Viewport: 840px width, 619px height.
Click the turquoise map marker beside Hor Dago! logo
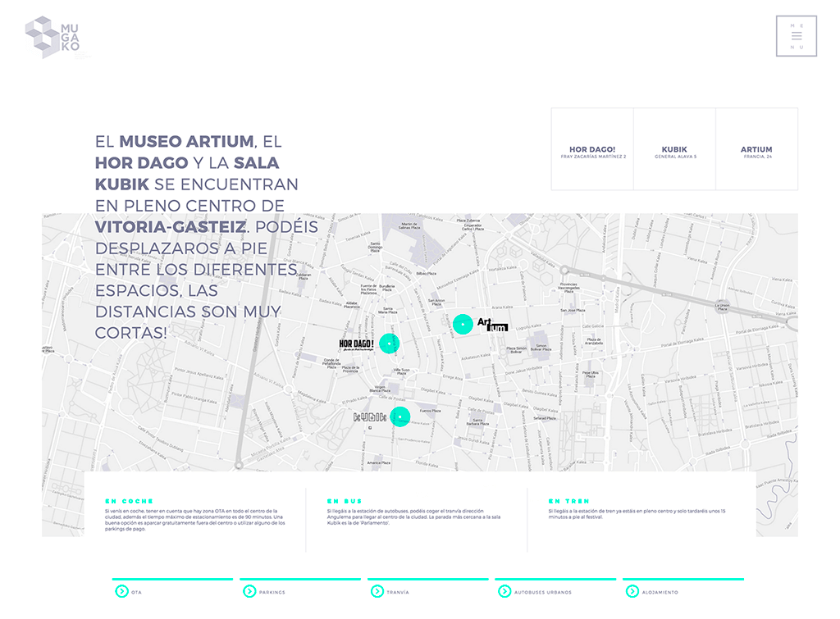[389, 344]
